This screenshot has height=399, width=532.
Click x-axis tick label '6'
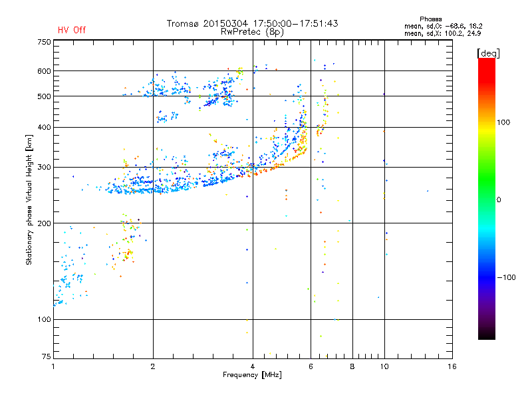point(311,366)
